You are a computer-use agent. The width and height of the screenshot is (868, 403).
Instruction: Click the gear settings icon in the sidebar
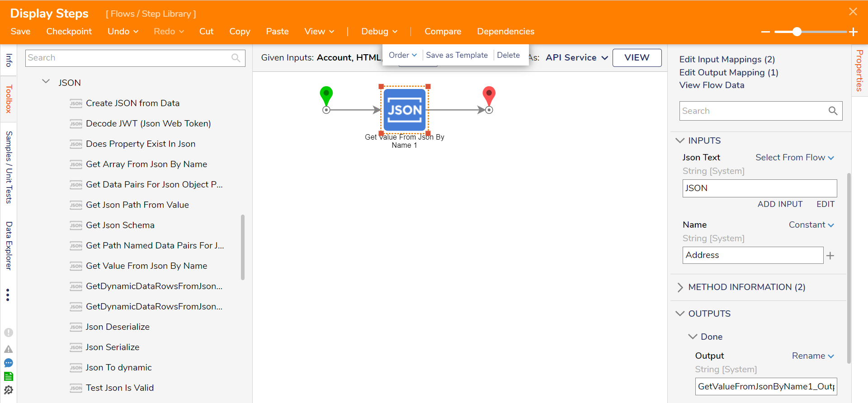pos(9,390)
